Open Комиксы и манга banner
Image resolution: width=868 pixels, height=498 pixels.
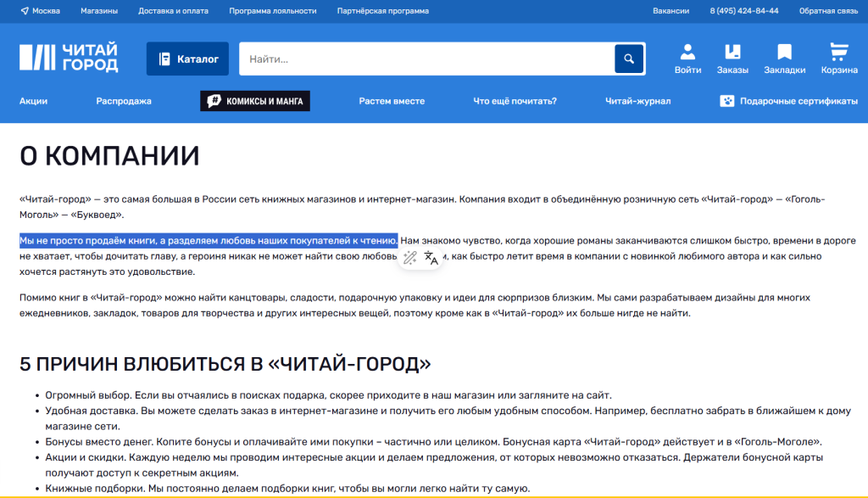click(x=255, y=101)
